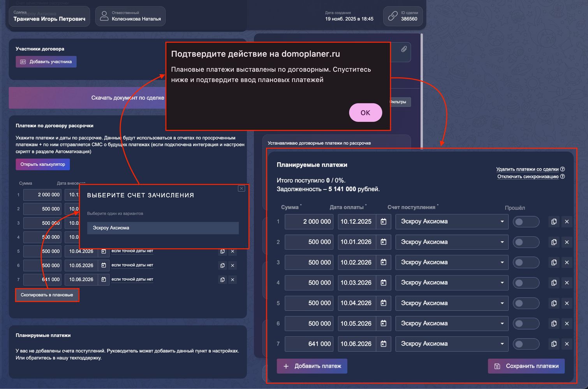The width and height of the screenshot is (588, 389).
Task: Open account dropdown for payment of 641 000
Action: pyautogui.click(x=452, y=344)
